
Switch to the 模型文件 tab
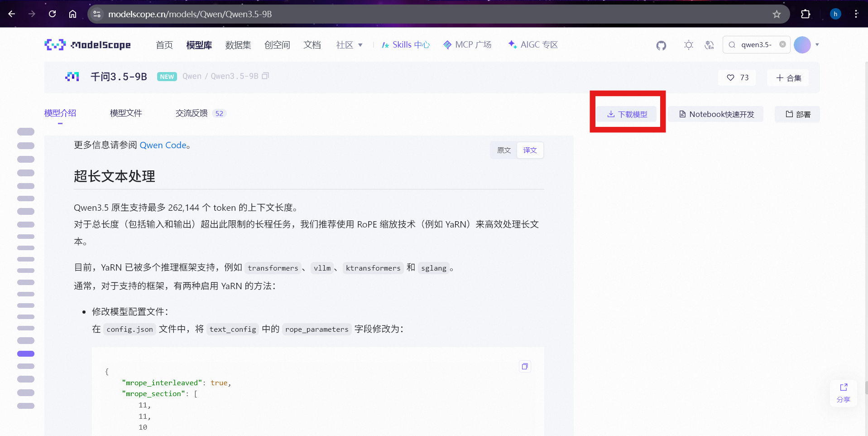coord(126,113)
